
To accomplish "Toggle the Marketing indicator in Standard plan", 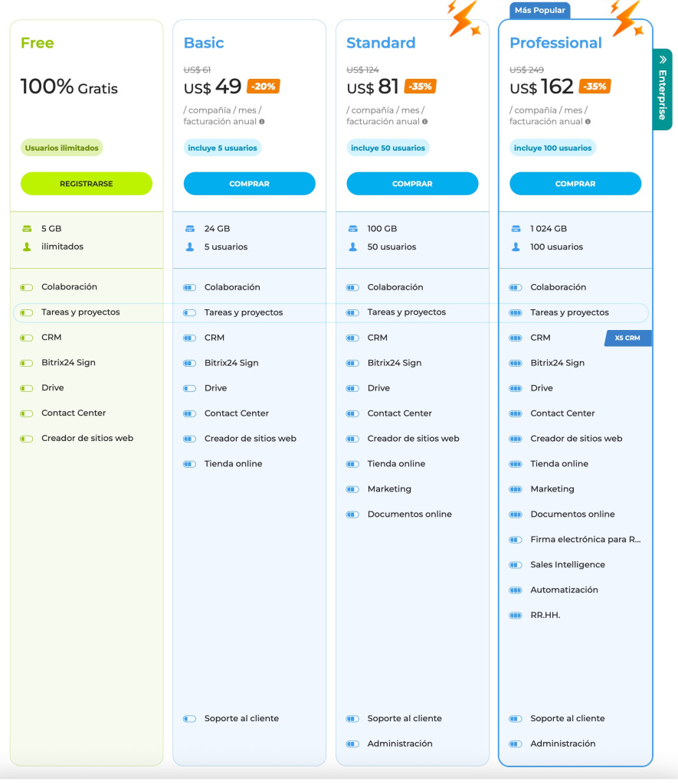I will [352, 489].
